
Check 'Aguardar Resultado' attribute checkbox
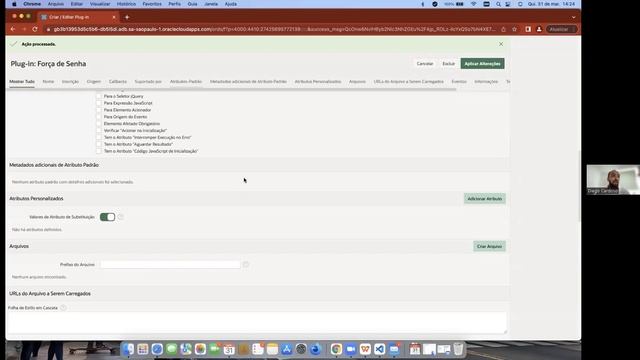click(x=98, y=144)
